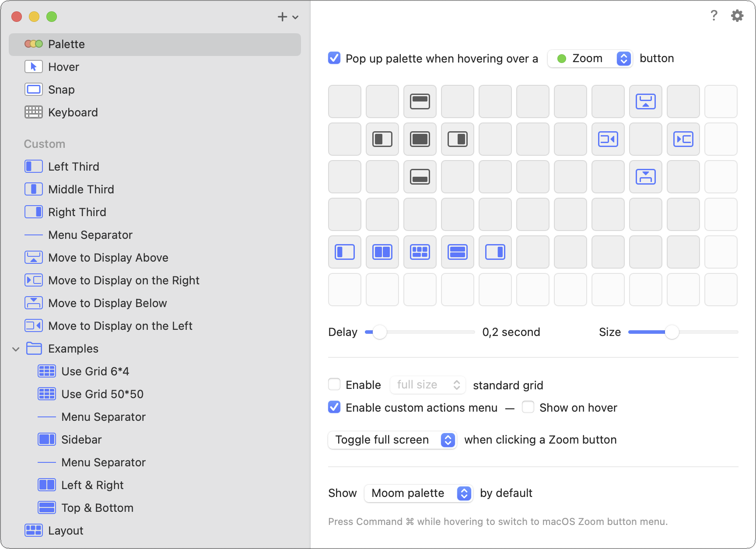Open the Toggle full screen dropdown
This screenshot has width=756, height=549.
392,440
